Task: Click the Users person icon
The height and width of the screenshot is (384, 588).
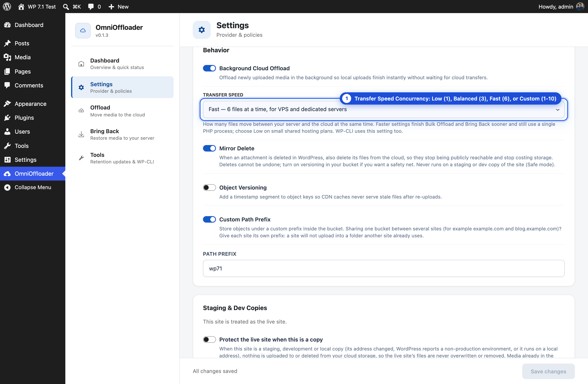Action: [x=7, y=132]
